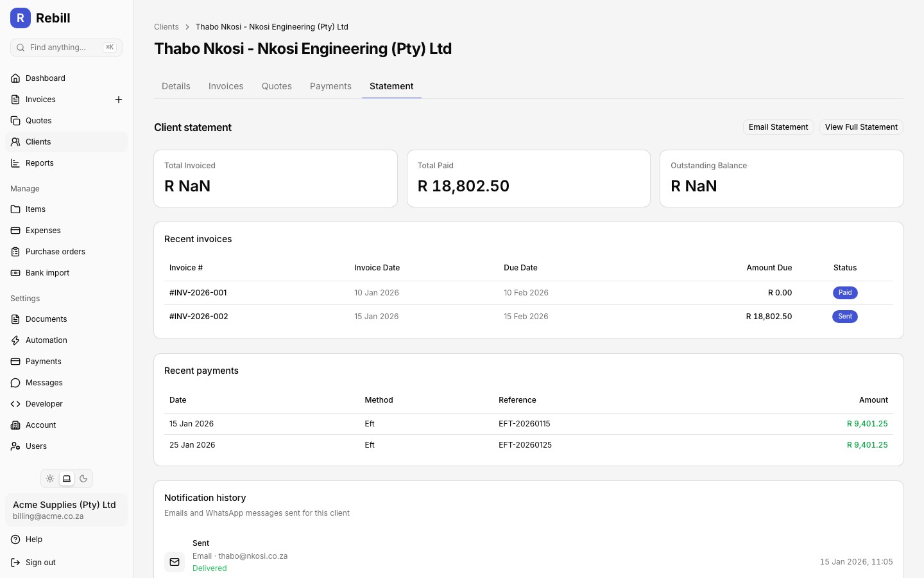Click the Sign out arrow icon
The width and height of the screenshot is (924, 578).
coord(15,563)
